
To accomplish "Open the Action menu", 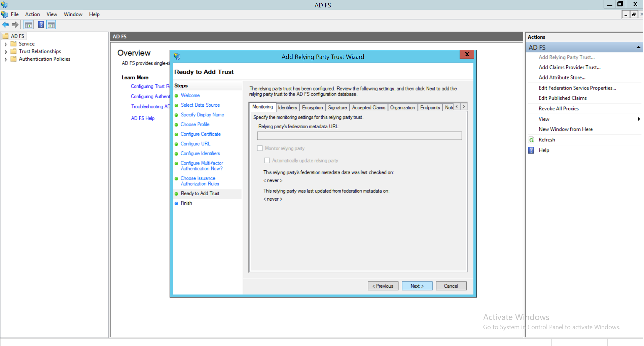I will (x=32, y=14).
